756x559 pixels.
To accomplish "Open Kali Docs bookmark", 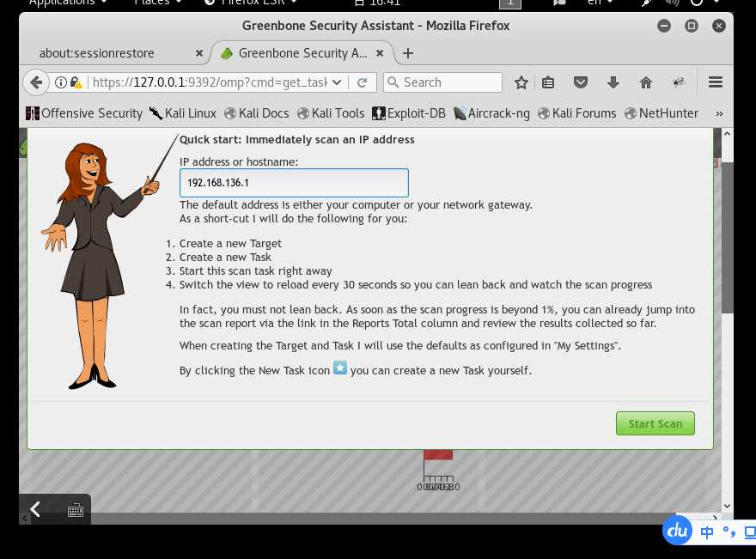I will [257, 113].
